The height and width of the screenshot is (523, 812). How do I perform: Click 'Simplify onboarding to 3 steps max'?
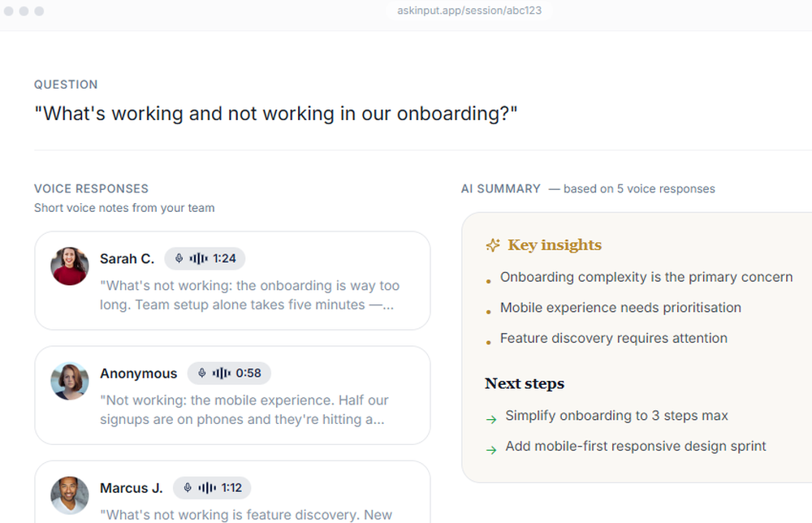tap(617, 415)
